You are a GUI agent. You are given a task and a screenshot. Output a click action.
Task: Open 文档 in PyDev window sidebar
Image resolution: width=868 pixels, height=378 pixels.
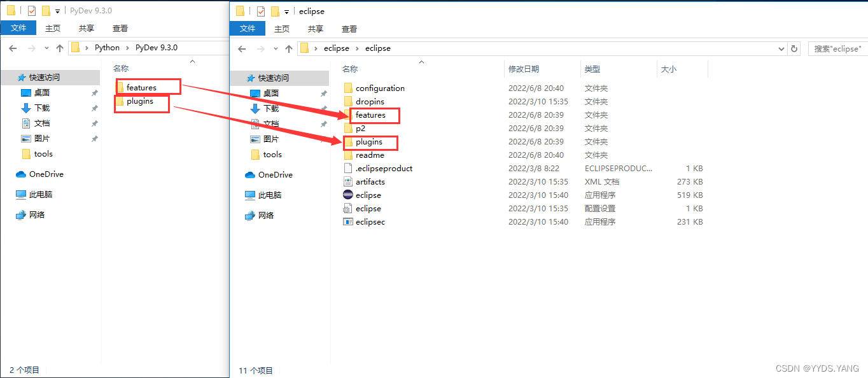(42, 123)
